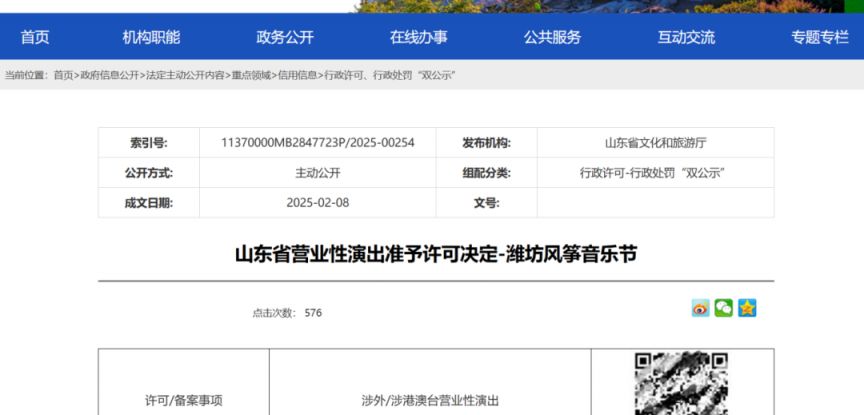Open the 首页 navigation menu item
This screenshot has height=415, width=864.
coord(35,37)
